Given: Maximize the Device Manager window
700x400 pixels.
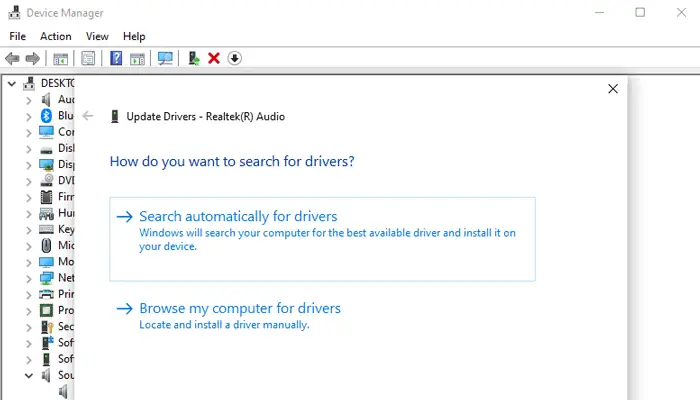Looking at the screenshot, I should 640,12.
